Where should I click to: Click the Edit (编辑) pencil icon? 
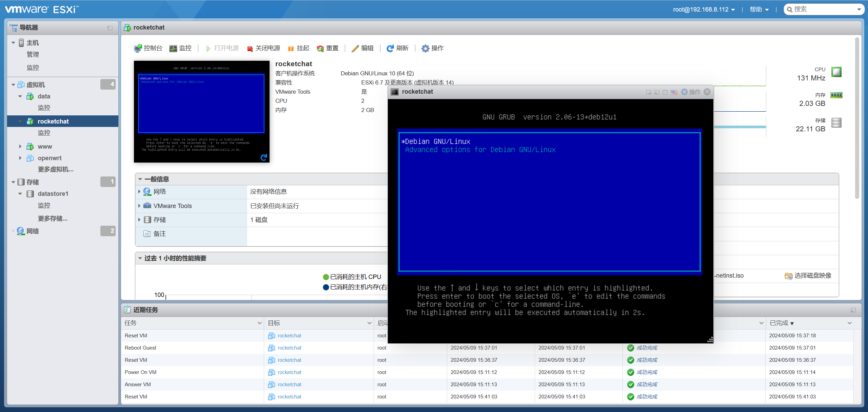(355, 49)
